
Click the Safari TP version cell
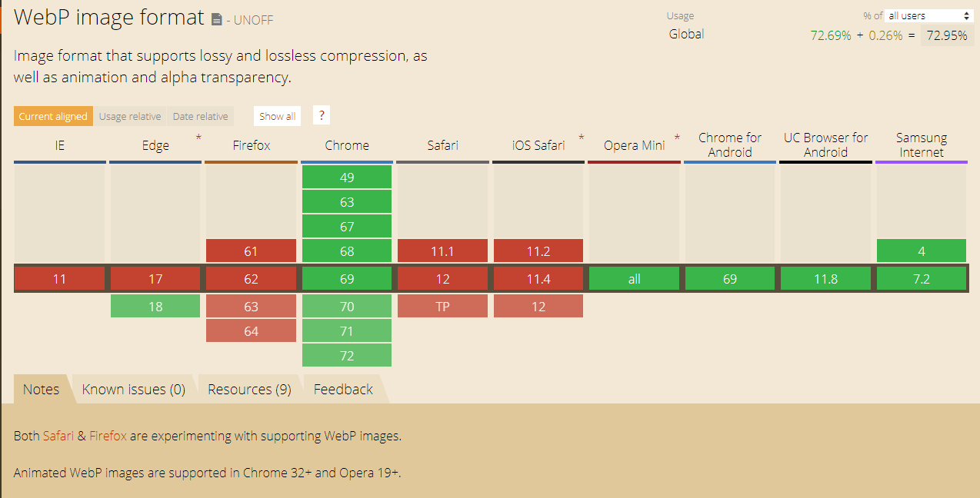pos(443,306)
